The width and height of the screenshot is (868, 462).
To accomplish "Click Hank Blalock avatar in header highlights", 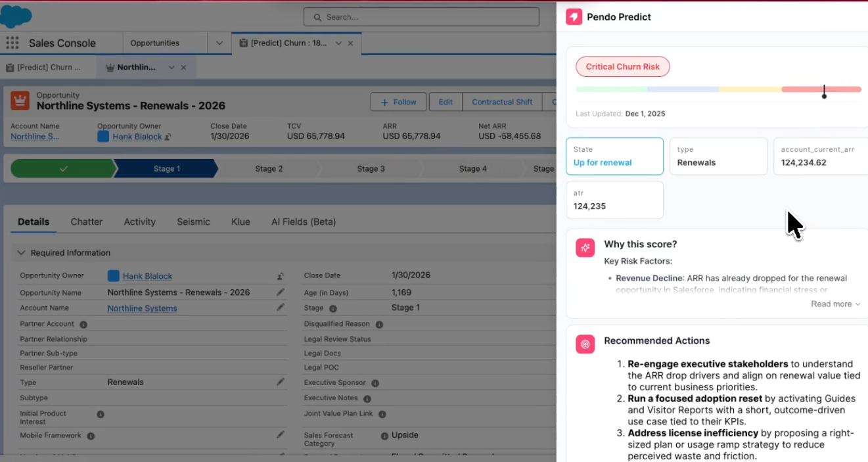I will tap(103, 137).
